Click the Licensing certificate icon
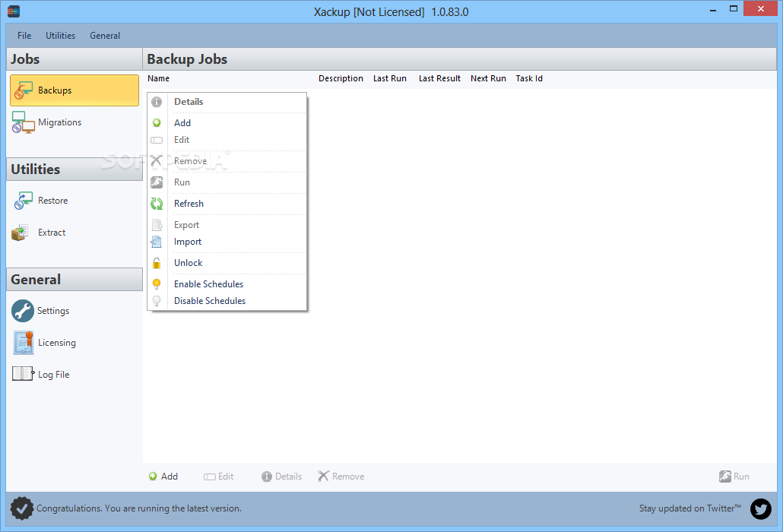The image size is (783, 532). coord(24,343)
